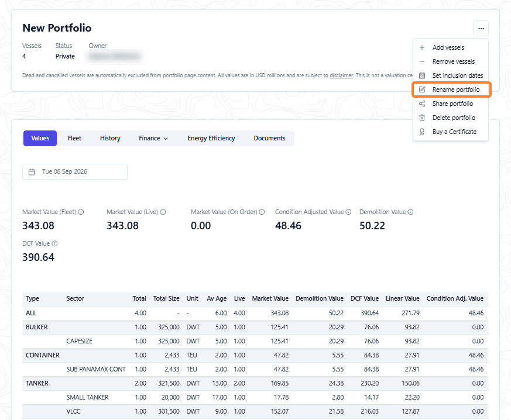Click the BULKER type row label

coord(37,327)
